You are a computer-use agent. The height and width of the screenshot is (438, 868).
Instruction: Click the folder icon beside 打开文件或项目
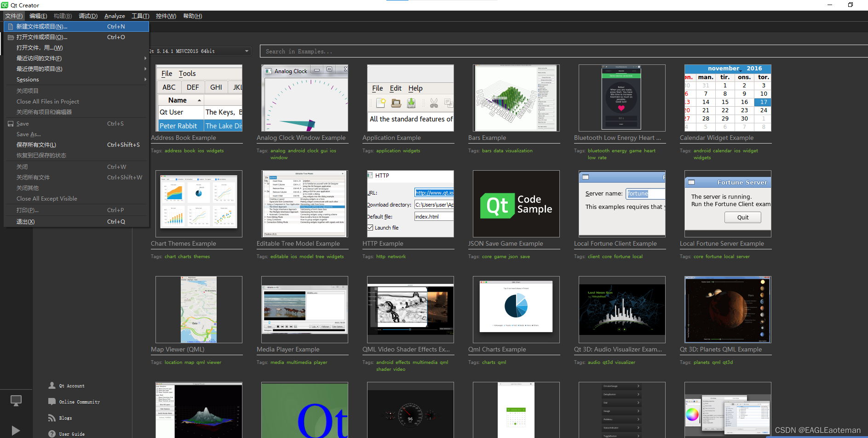[x=11, y=37]
